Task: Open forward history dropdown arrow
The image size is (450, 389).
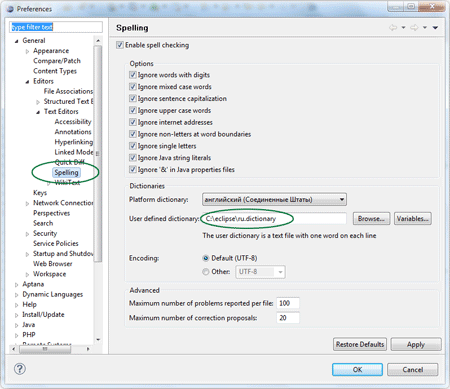Action: pos(425,28)
